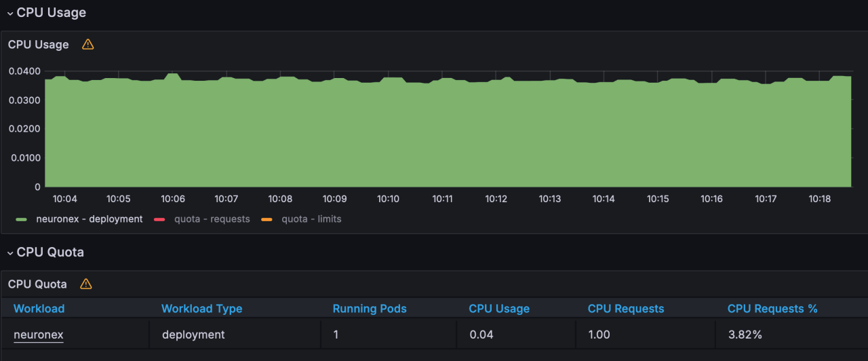
Task: Collapse the CPU Usage row chevron
Action: (10, 14)
